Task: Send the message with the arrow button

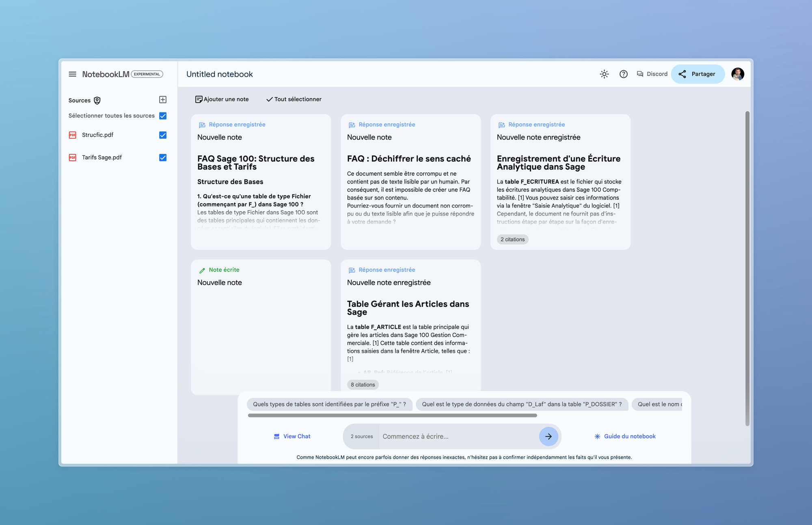Action: click(x=549, y=437)
